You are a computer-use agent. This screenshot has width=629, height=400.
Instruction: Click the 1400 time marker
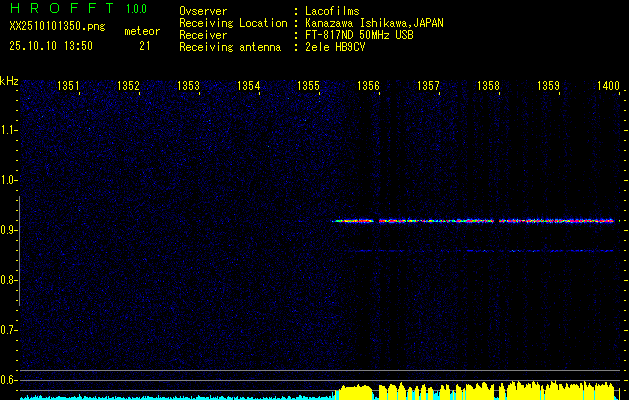[608, 87]
